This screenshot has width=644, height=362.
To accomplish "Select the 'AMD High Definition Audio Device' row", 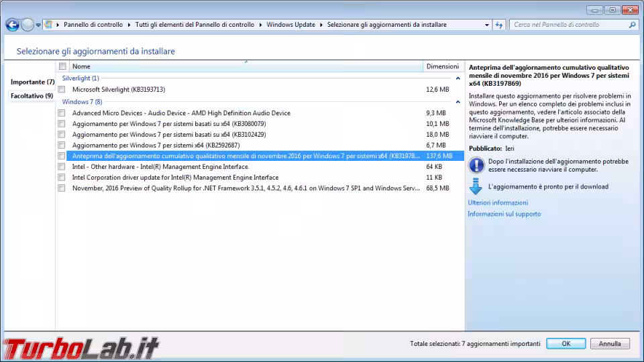I will pyautogui.click(x=181, y=113).
